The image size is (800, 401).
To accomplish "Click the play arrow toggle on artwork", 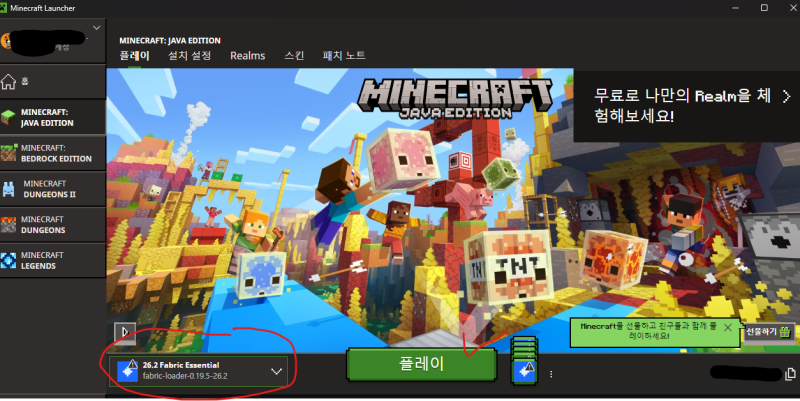I will (125, 333).
